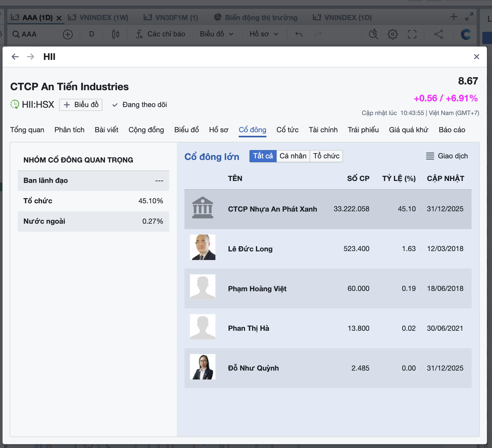
Task: Select the Tổ chức 45.10% group row
Action: [93, 201]
